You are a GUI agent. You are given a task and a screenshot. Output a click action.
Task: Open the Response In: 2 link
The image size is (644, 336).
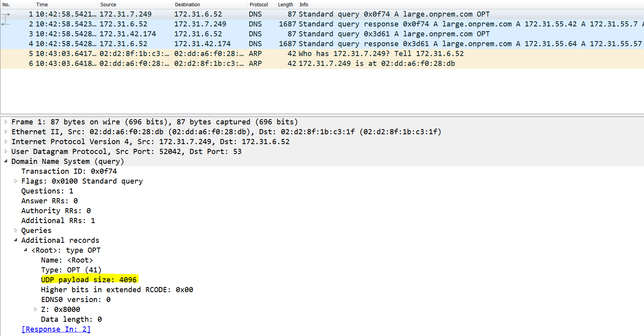pos(56,329)
